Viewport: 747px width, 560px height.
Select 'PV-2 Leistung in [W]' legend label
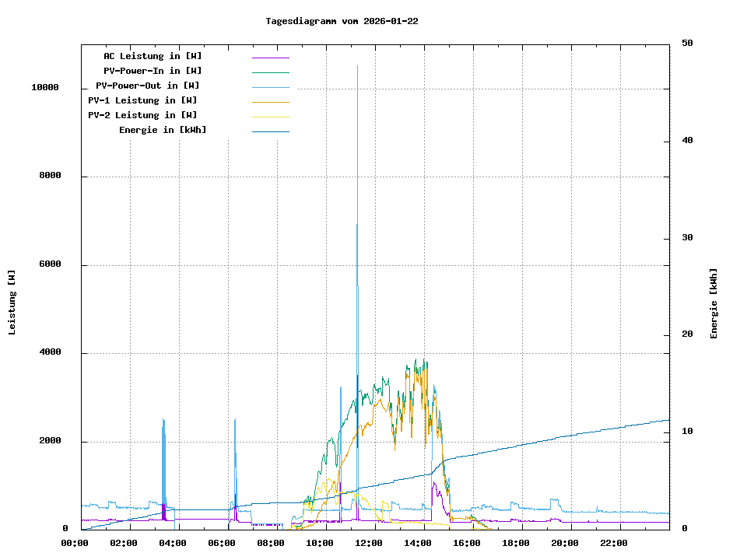point(142,115)
